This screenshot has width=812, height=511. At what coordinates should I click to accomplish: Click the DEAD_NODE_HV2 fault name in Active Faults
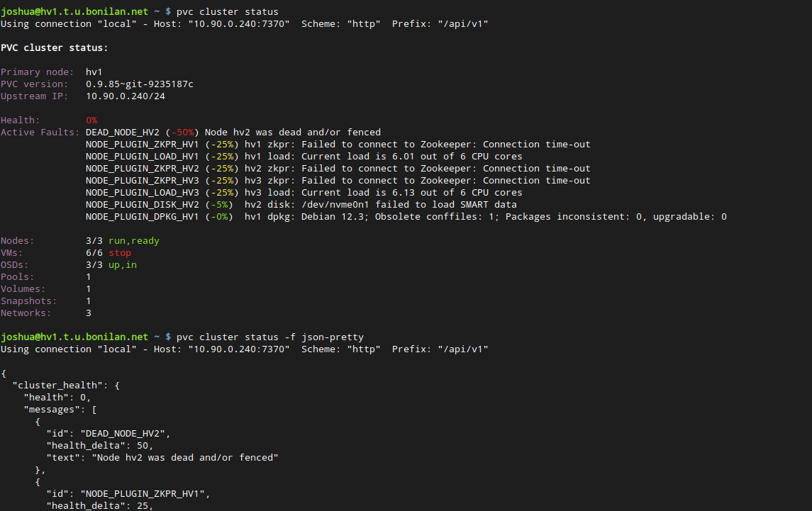click(122, 133)
